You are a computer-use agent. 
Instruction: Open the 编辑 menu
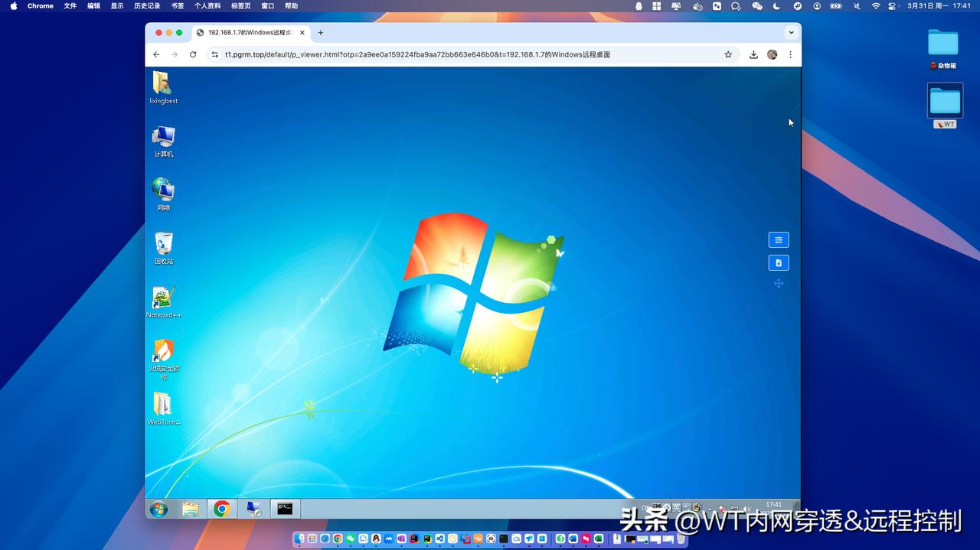[x=94, y=6]
